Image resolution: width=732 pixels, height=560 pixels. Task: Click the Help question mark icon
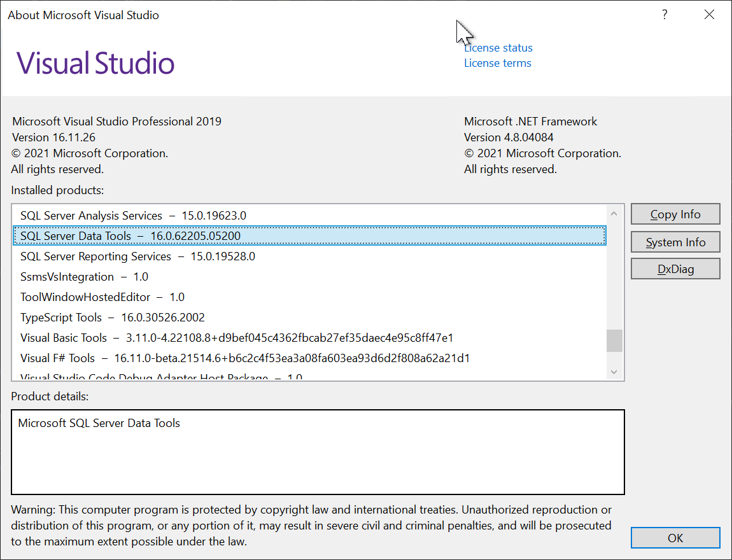[x=665, y=14]
